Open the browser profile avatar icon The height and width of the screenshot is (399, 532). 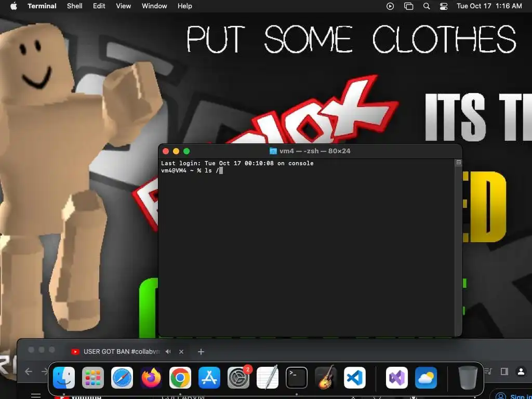pyautogui.click(x=521, y=371)
